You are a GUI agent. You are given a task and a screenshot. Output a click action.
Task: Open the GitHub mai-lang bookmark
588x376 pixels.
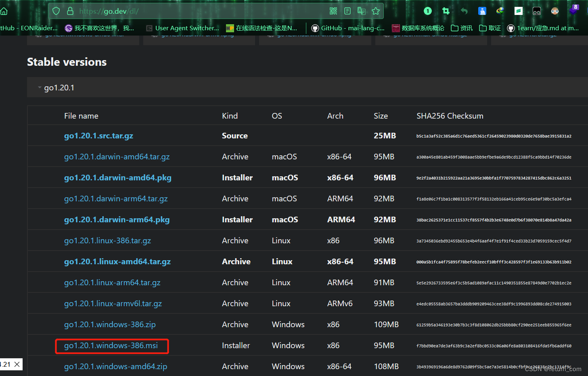click(x=348, y=28)
